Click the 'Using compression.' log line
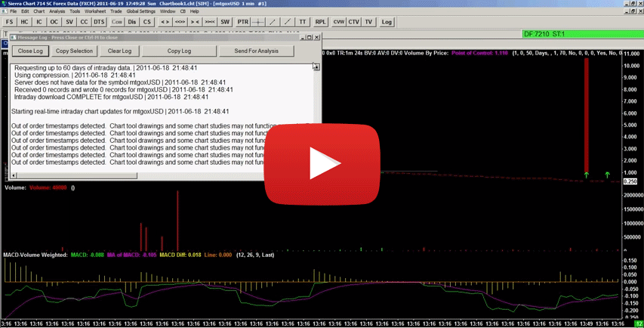 (75, 76)
